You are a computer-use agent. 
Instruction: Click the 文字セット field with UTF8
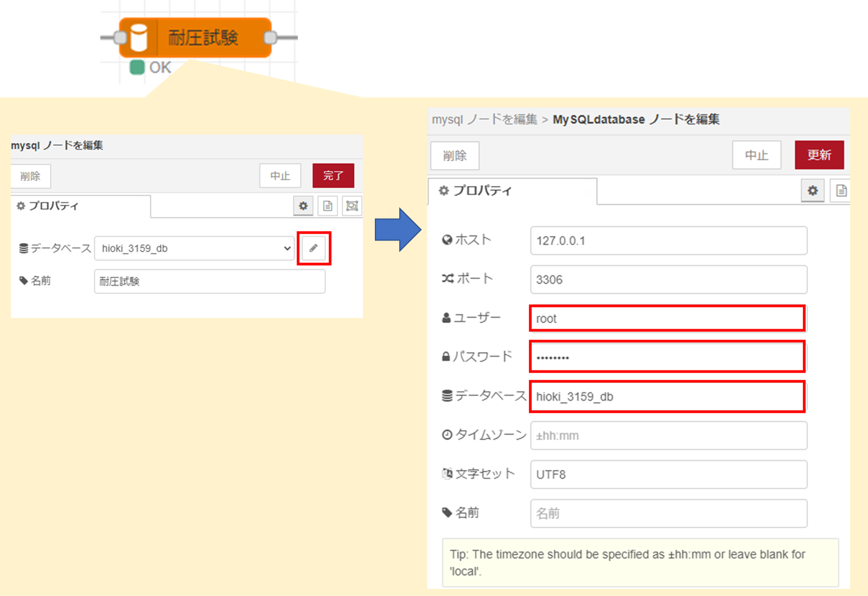click(668, 475)
